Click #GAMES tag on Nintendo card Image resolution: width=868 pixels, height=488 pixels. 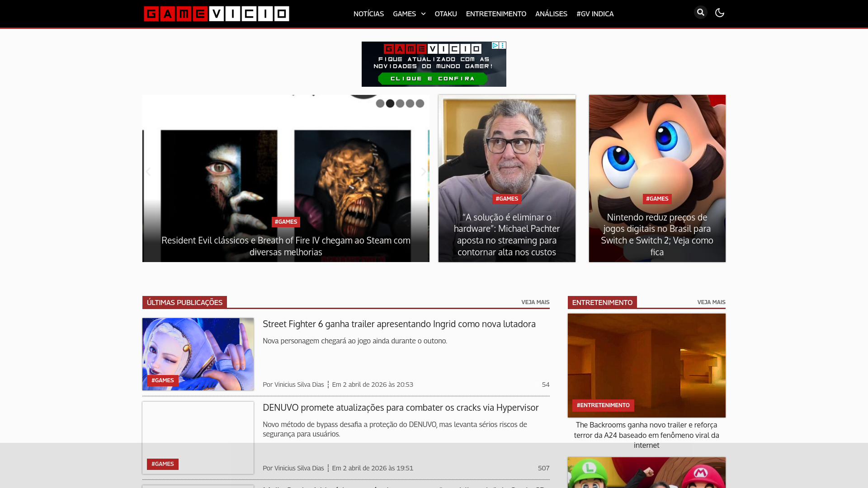click(x=657, y=199)
